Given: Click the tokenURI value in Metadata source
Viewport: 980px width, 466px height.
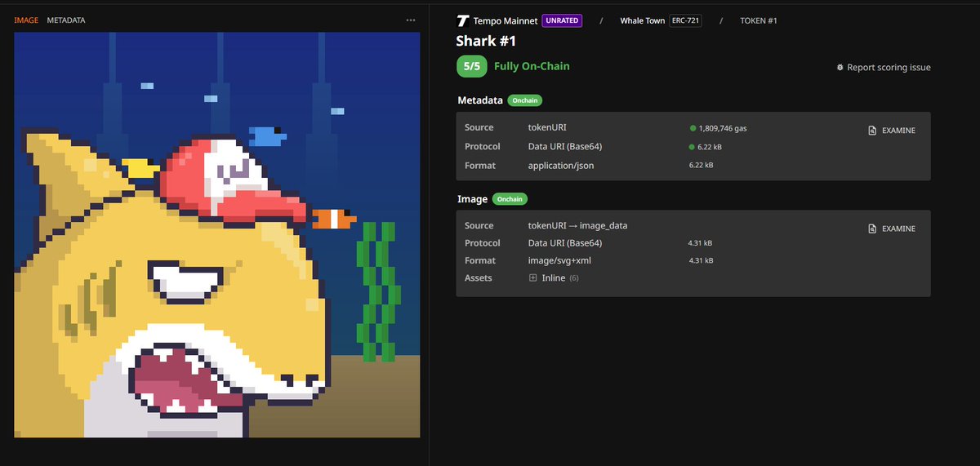Looking at the screenshot, I should (x=547, y=127).
